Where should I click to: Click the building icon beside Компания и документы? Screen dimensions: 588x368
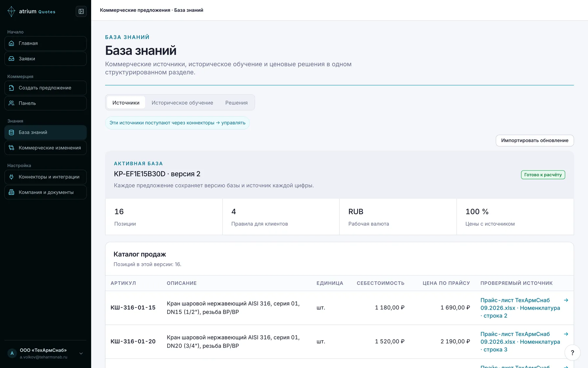pyautogui.click(x=11, y=192)
